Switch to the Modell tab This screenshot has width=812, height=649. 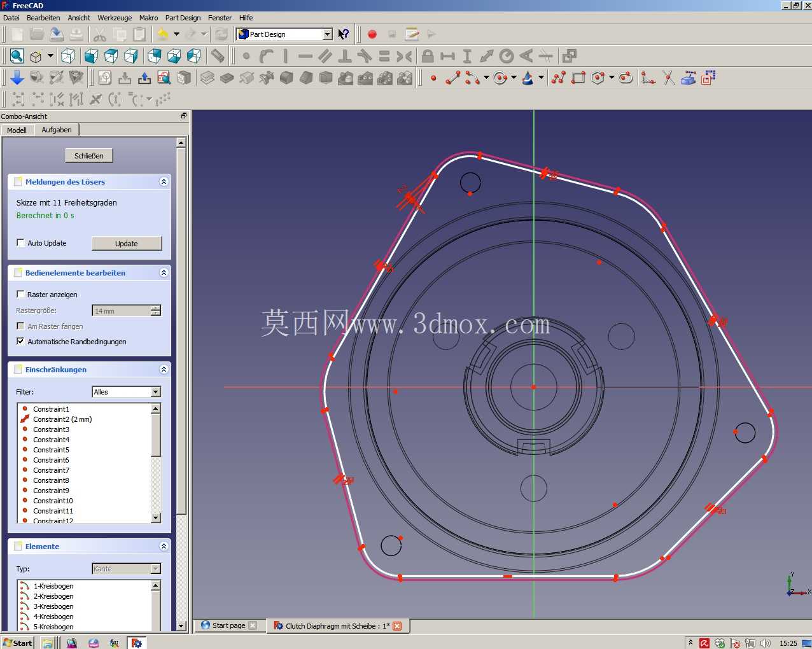coord(17,130)
